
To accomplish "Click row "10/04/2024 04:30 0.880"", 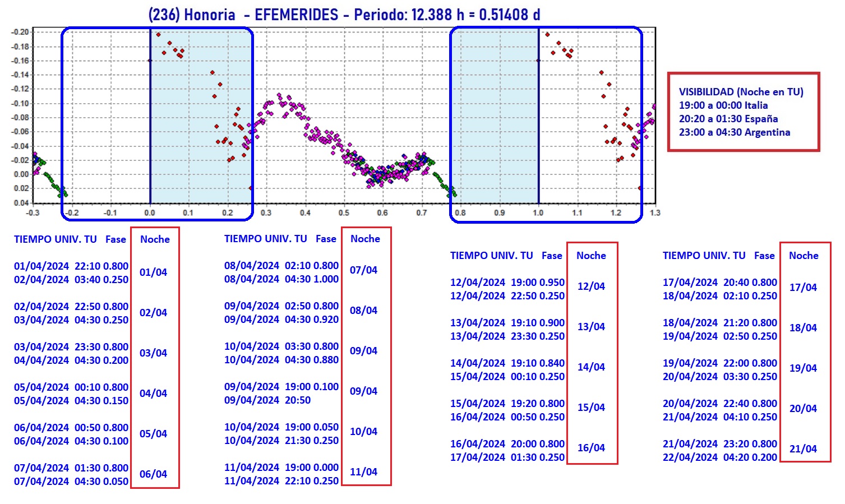I will [281, 359].
